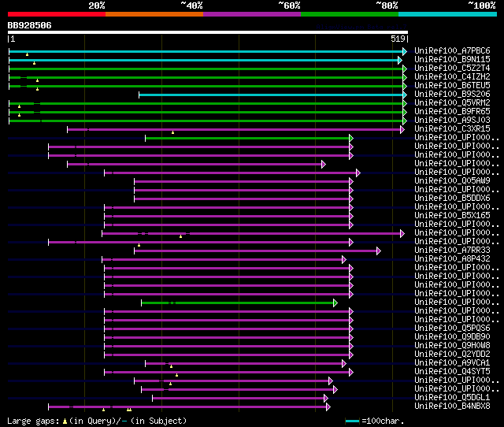Click the cyan arrowhead ending the B9N115 alignment
This screenshot has height=427, width=504.
[x=400, y=60]
